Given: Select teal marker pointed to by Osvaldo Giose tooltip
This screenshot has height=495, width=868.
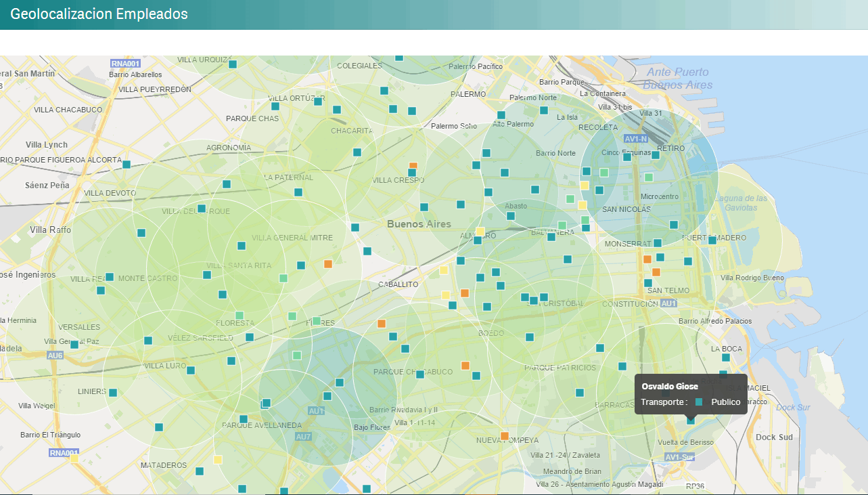Looking at the screenshot, I should tap(691, 420).
